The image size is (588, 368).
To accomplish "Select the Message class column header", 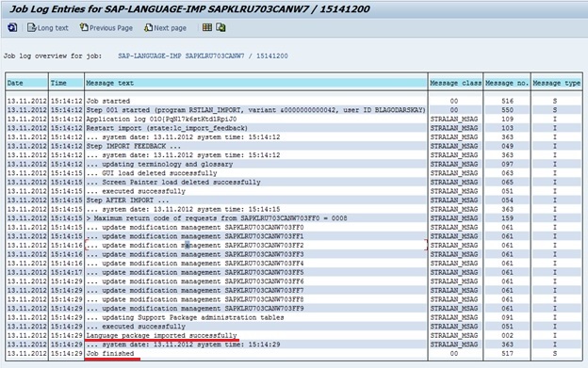I will coord(455,83).
